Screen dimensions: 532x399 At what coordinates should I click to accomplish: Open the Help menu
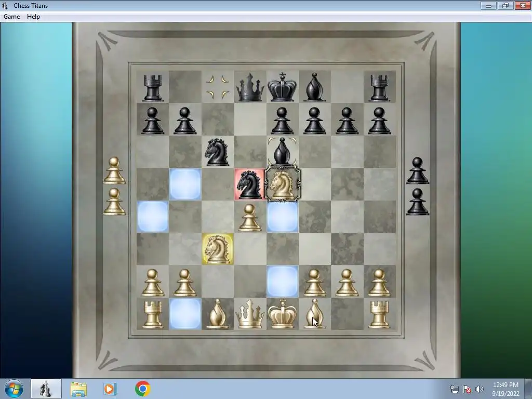tap(33, 17)
